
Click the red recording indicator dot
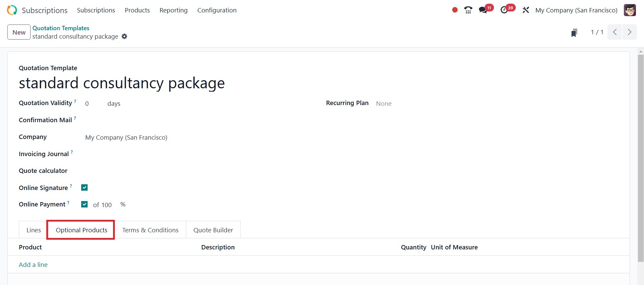[455, 10]
